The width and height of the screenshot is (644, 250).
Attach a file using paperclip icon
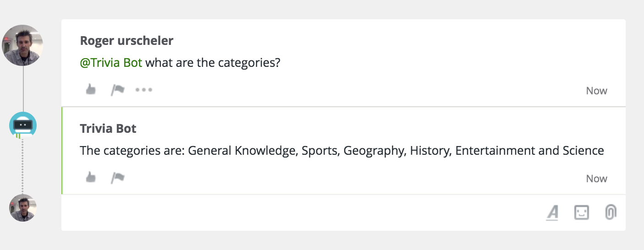(610, 212)
